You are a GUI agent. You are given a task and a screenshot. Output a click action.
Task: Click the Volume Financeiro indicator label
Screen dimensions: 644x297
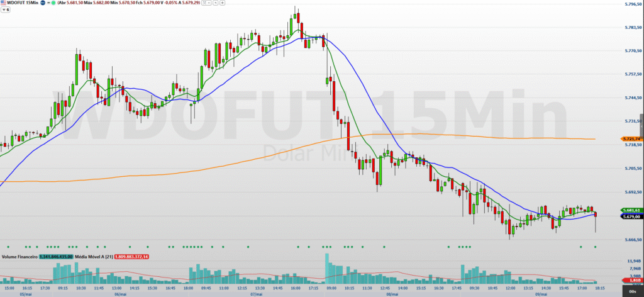point(19,257)
